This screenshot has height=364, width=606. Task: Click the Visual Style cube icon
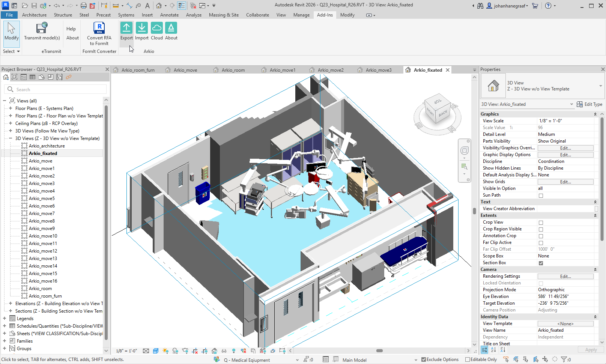coord(156,351)
